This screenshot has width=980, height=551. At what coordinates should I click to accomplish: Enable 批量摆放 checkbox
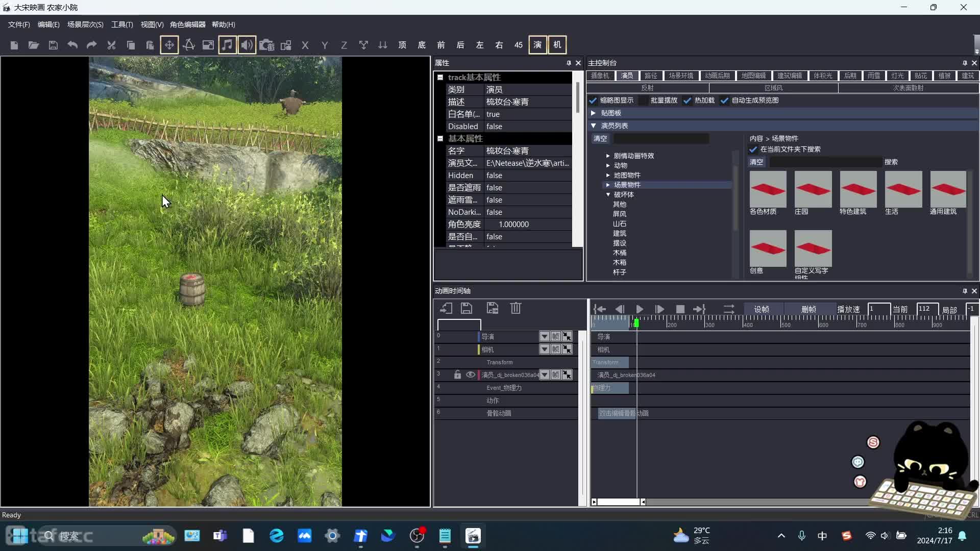644,101
